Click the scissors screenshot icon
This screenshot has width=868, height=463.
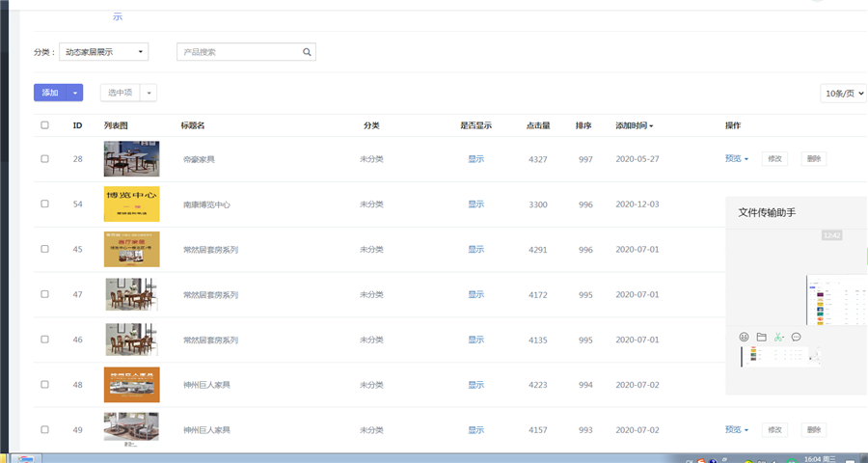tap(778, 337)
